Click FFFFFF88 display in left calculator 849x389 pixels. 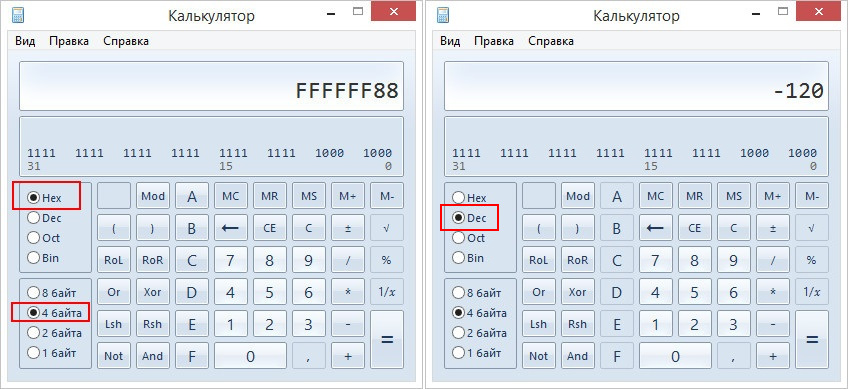[212, 86]
